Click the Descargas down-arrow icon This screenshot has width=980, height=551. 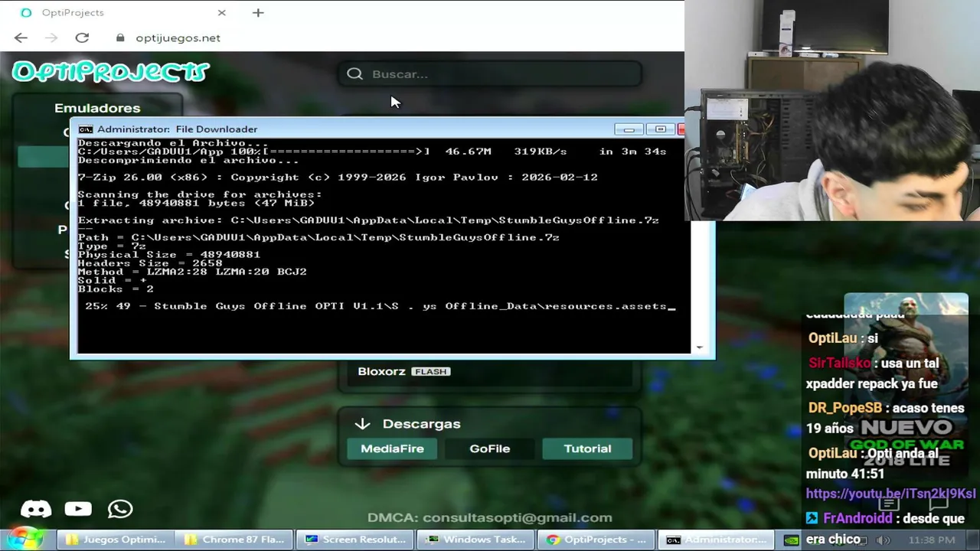[362, 424]
